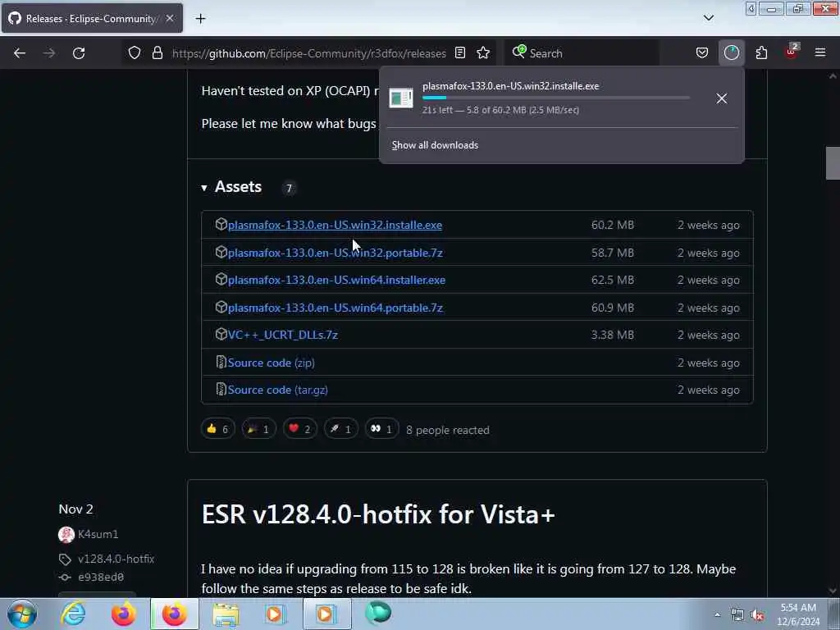Open the list all tabs chevron
This screenshot has width=840, height=630.
tap(709, 18)
